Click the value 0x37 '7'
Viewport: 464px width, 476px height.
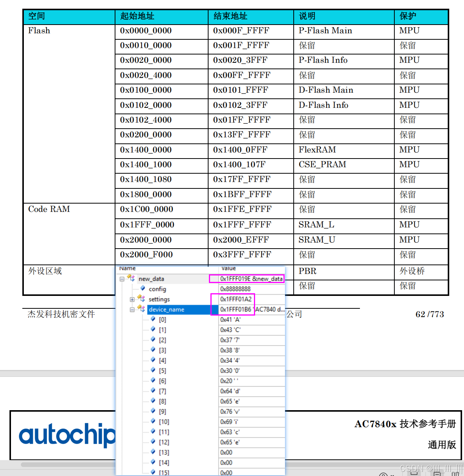(230, 340)
